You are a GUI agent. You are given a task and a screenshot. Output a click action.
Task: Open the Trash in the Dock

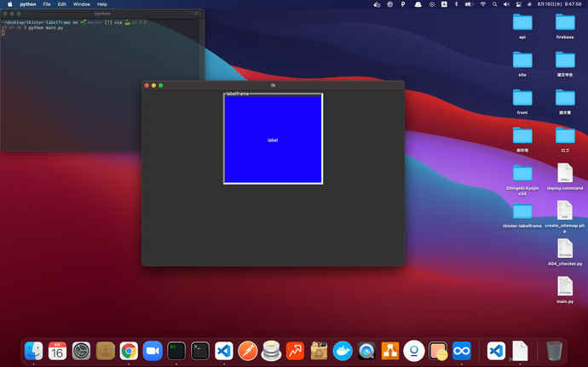coord(554,352)
